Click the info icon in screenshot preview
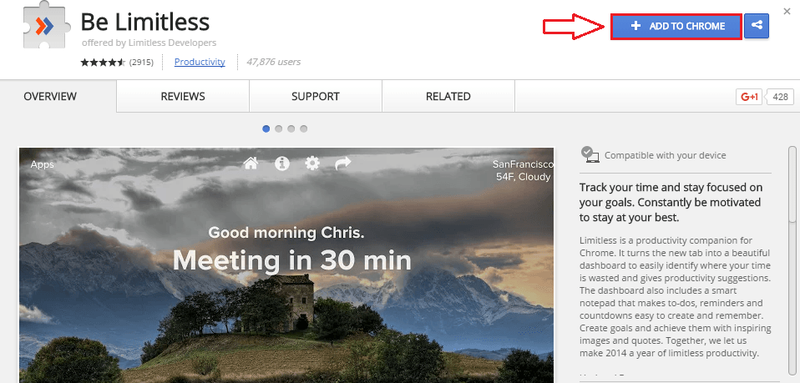This screenshot has width=800, height=383. tap(282, 163)
